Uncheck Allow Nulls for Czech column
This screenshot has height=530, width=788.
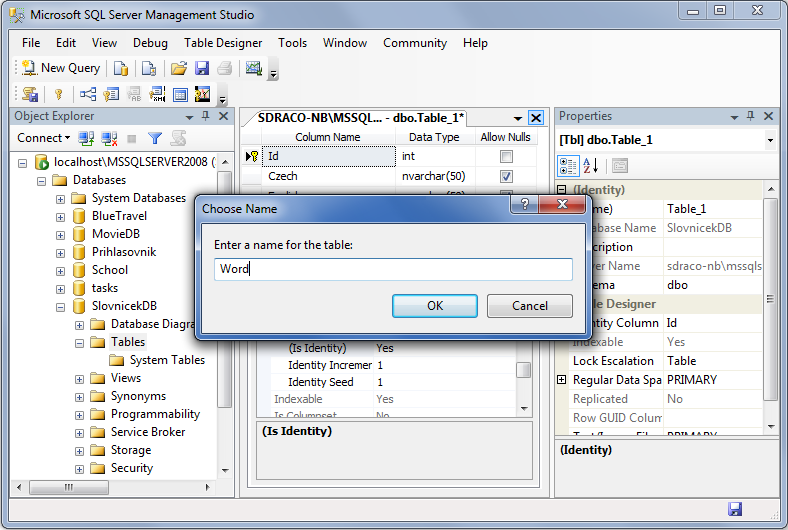[506, 176]
